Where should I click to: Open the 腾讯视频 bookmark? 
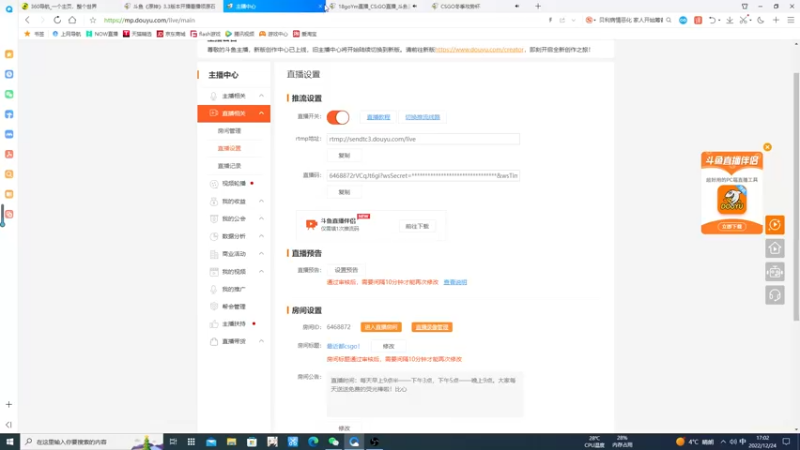coord(240,34)
